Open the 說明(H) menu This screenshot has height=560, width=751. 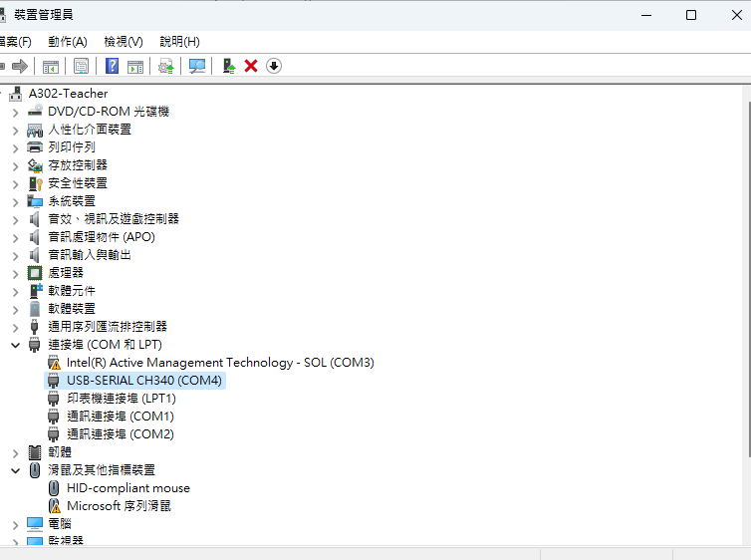point(179,41)
